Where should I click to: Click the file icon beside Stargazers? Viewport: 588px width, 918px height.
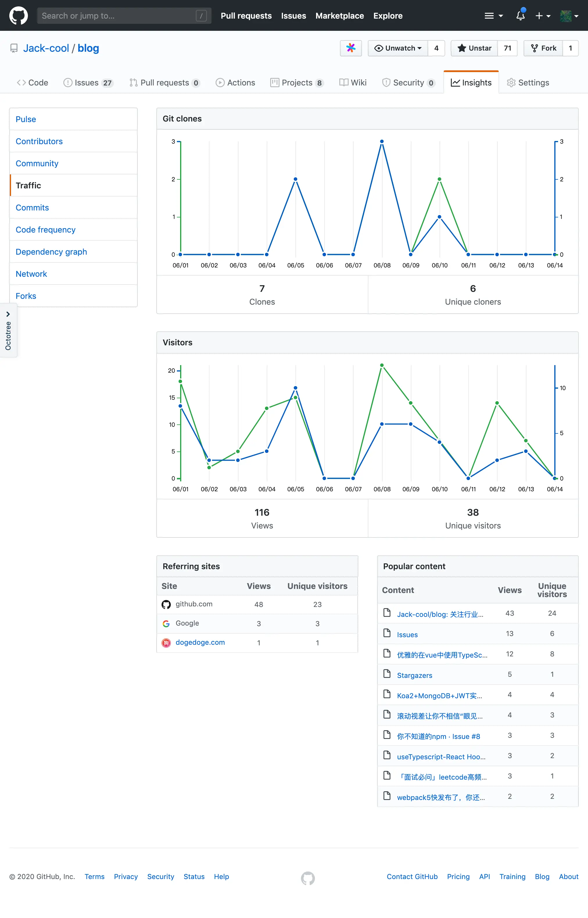pos(387,674)
